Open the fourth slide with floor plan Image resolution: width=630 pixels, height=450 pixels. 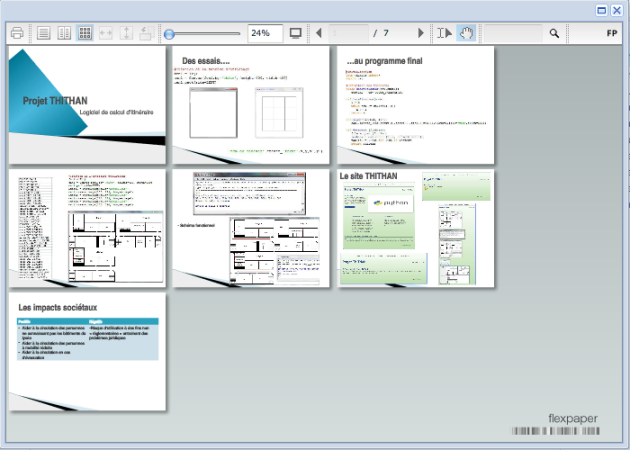click(x=87, y=228)
